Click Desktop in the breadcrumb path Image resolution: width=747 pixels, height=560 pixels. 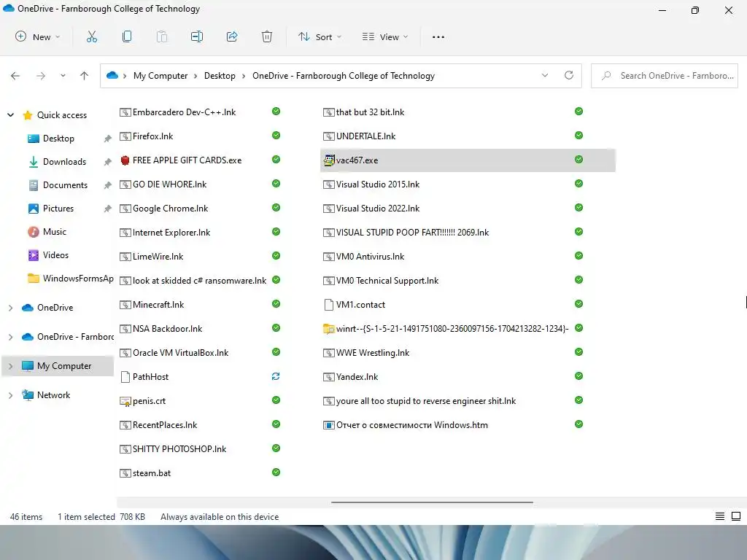[x=220, y=76]
